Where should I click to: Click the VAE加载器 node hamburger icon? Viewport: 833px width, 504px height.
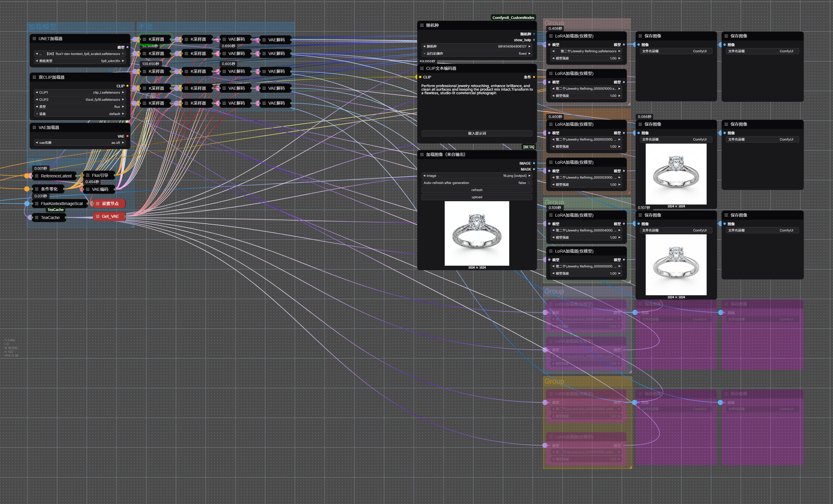34,127
